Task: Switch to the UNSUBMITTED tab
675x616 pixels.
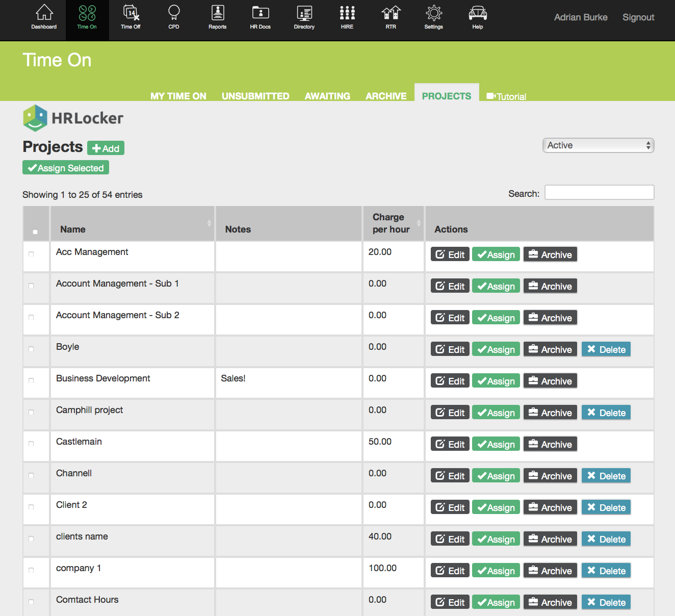Action: 255,96
